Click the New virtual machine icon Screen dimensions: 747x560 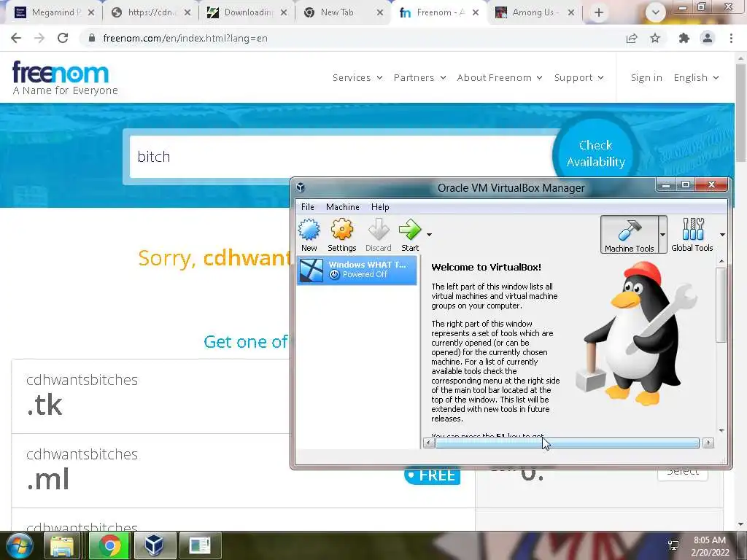pos(309,235)
